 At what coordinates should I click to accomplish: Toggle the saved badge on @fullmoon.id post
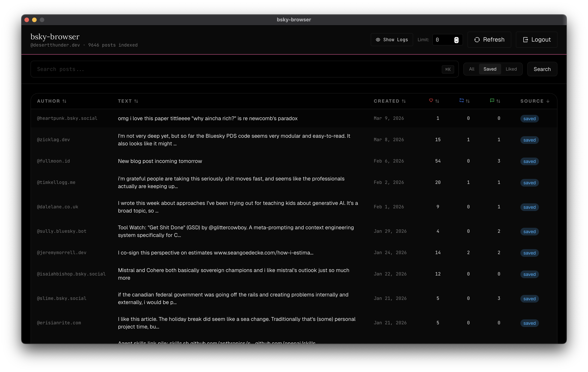pyautogui.click(x=529, y=161)
